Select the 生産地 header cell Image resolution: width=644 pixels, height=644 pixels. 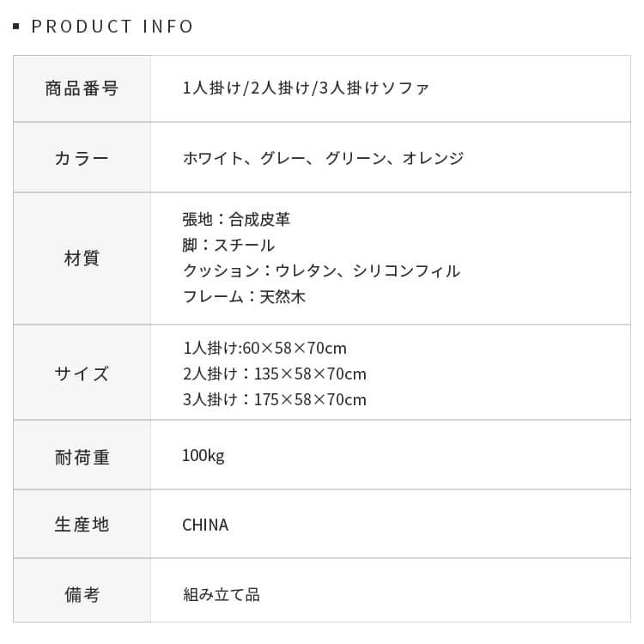(x=82, y=525)
